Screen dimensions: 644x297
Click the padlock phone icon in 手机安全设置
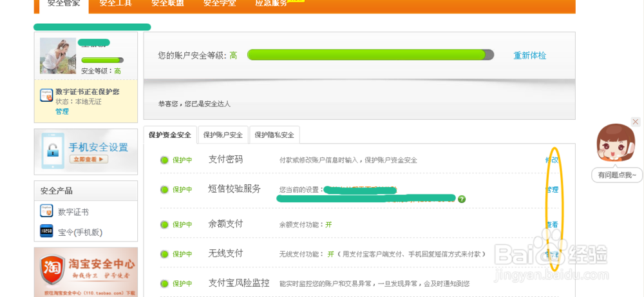(53, 150)
